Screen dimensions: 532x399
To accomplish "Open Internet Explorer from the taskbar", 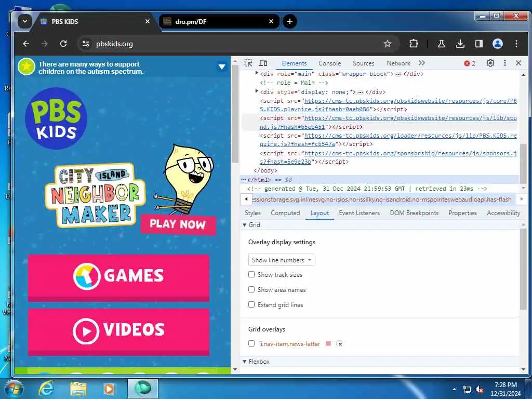I will coord(46,389).
